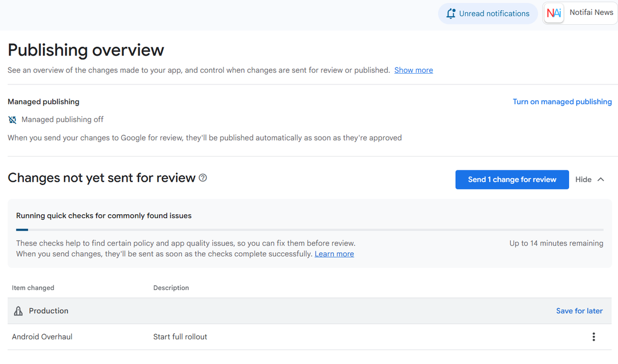Click Up to 14 minutes remaining text
618x364 pixels.
pyautogui.click(x=556, y=243)
